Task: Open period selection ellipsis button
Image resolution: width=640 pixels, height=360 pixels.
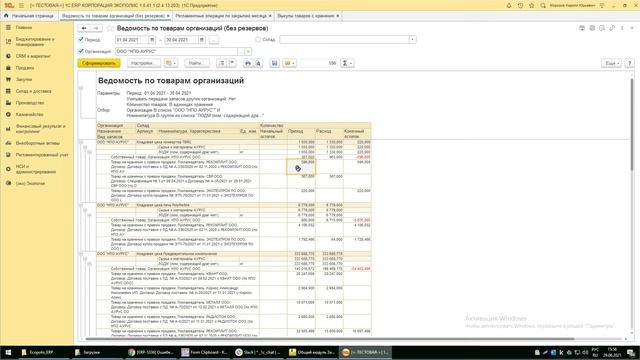Action: [x=214, y=40]
